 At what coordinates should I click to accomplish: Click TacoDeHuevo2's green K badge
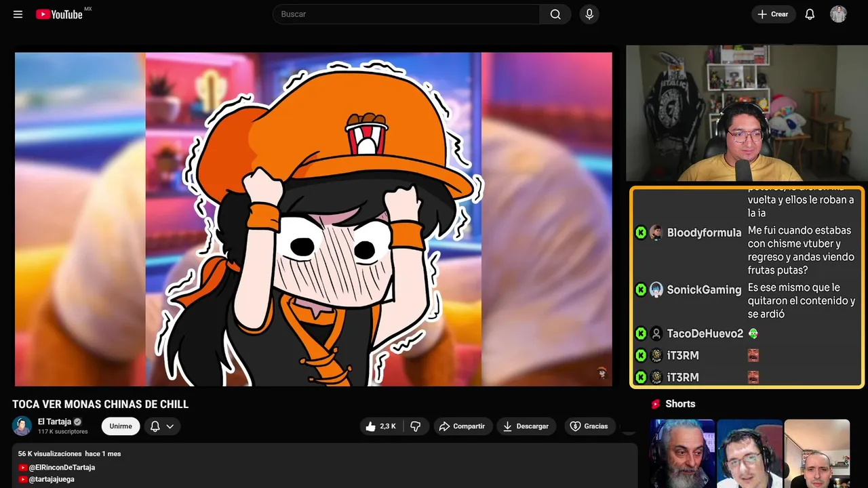point(641,333)
